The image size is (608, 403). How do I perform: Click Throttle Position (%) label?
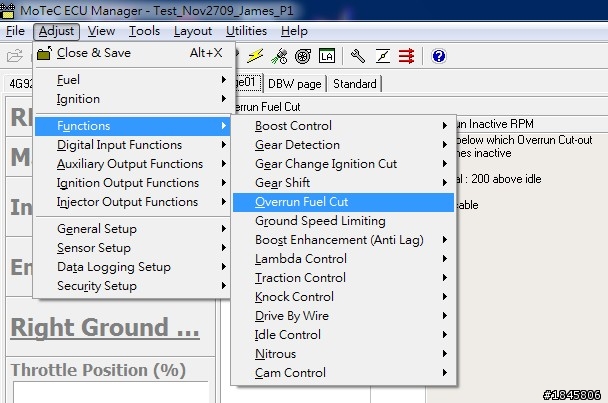tap(98, 370)
